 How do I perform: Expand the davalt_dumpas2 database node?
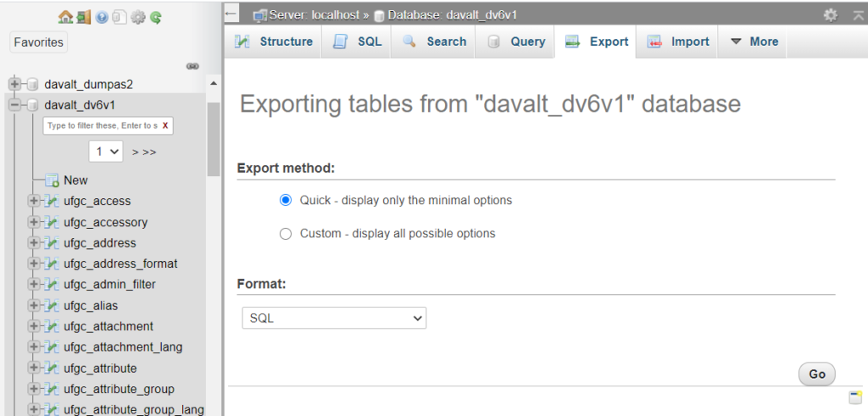pos(15,84)
